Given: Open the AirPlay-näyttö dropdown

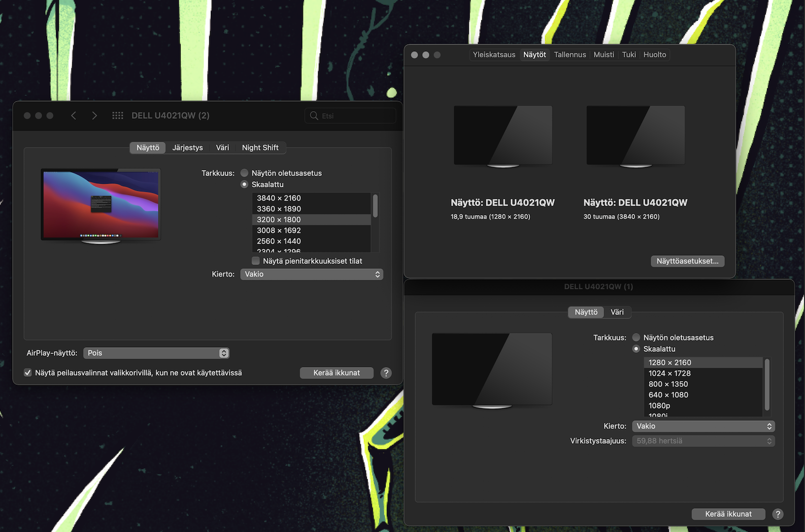Looking at the screenshot, I should coord(156,353).
